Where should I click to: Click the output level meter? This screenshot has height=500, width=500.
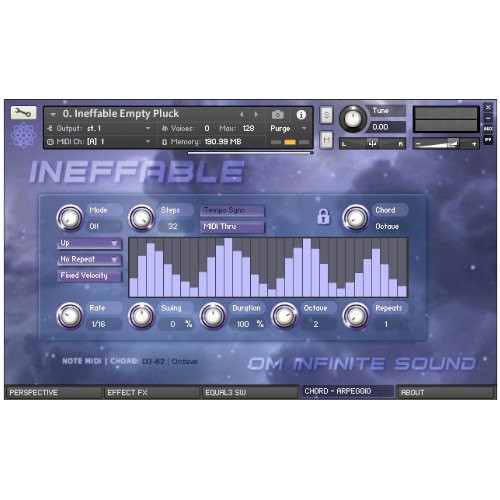pyautogui.click(x=446, y=119)
